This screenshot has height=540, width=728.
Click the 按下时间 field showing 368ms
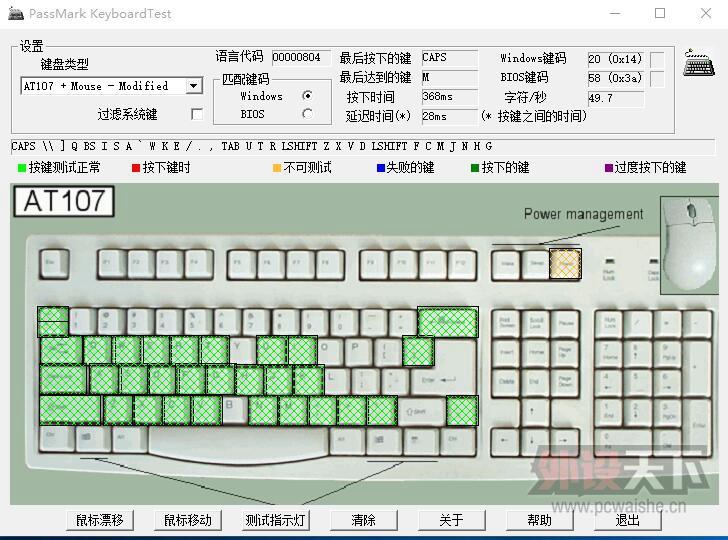pyautogui.click(x=449, y=97)
